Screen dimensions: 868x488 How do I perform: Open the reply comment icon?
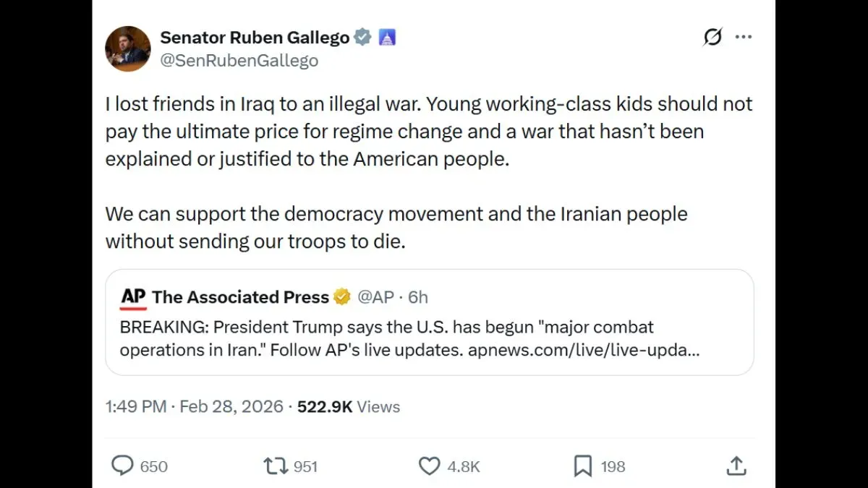(122, 466)
